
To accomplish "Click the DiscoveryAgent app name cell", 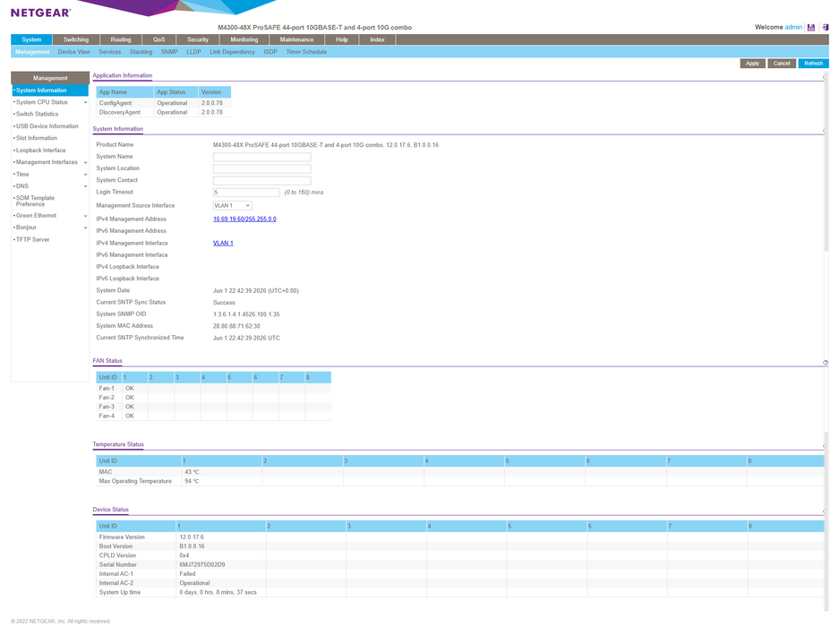I will 124,113.
